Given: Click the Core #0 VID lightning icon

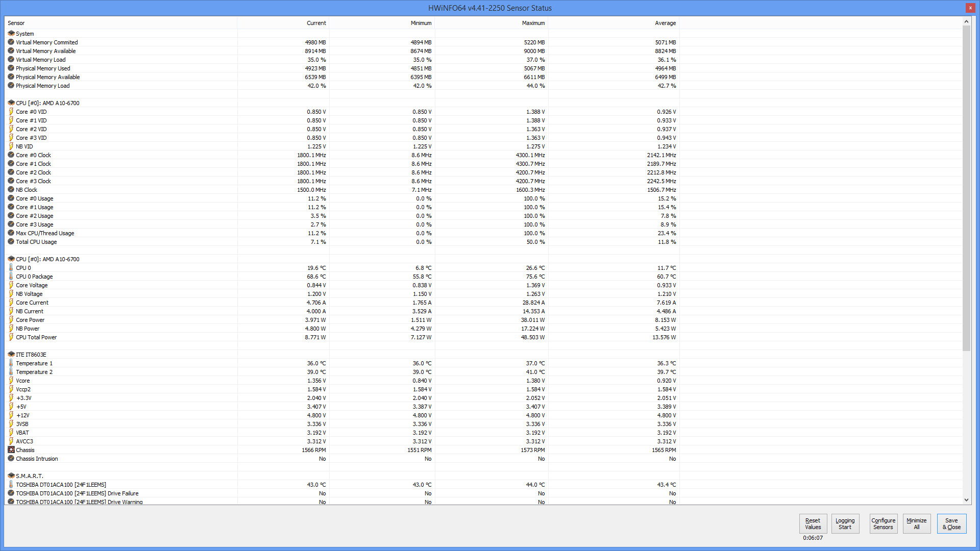Looking at the screenshot, I should [11, 112].
